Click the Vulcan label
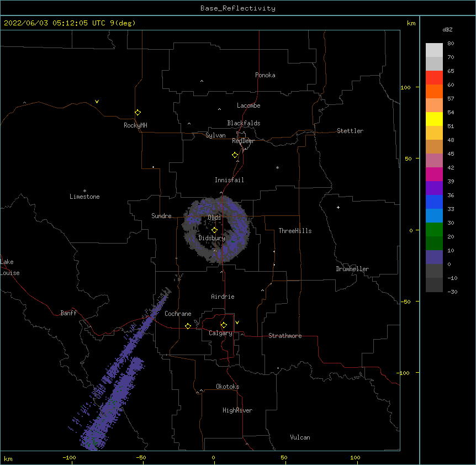 [x=300, y=437]
